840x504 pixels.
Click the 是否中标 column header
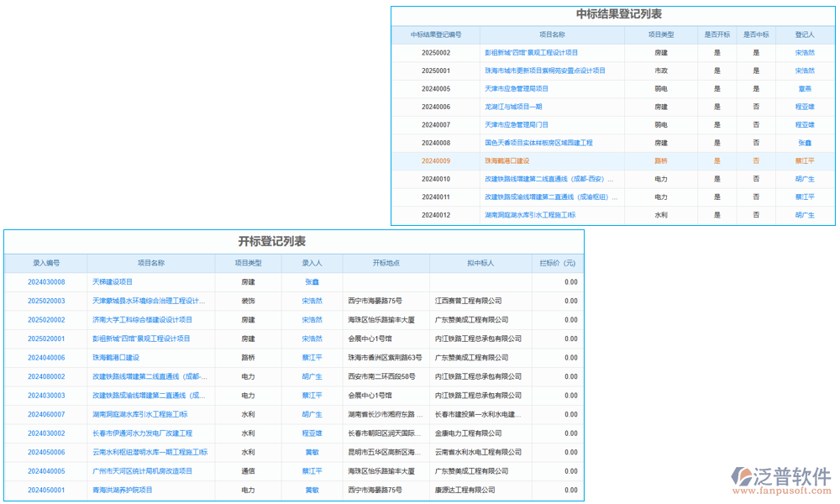(756, 35)
